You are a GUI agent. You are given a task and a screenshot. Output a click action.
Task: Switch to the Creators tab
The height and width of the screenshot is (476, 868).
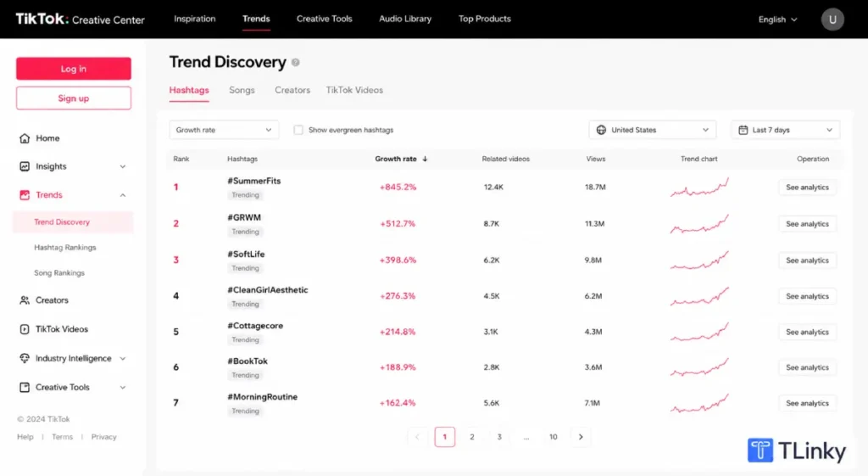pyautogui.click(x=292, y=90)
